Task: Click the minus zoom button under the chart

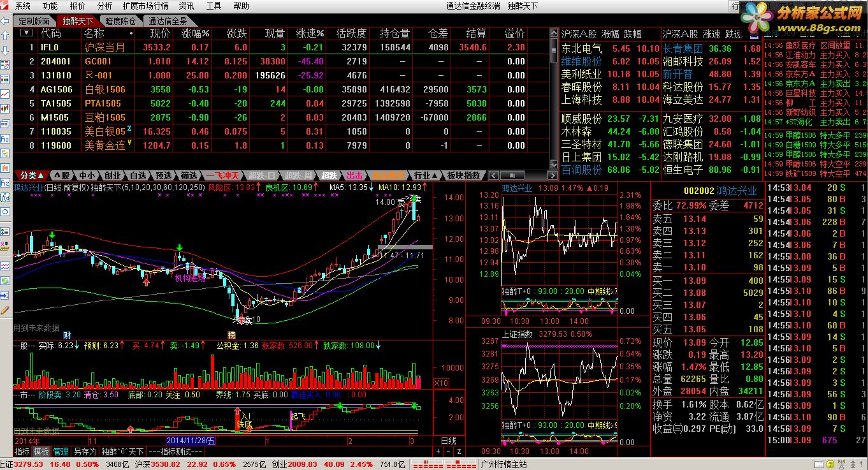Action: pos(449,451)
